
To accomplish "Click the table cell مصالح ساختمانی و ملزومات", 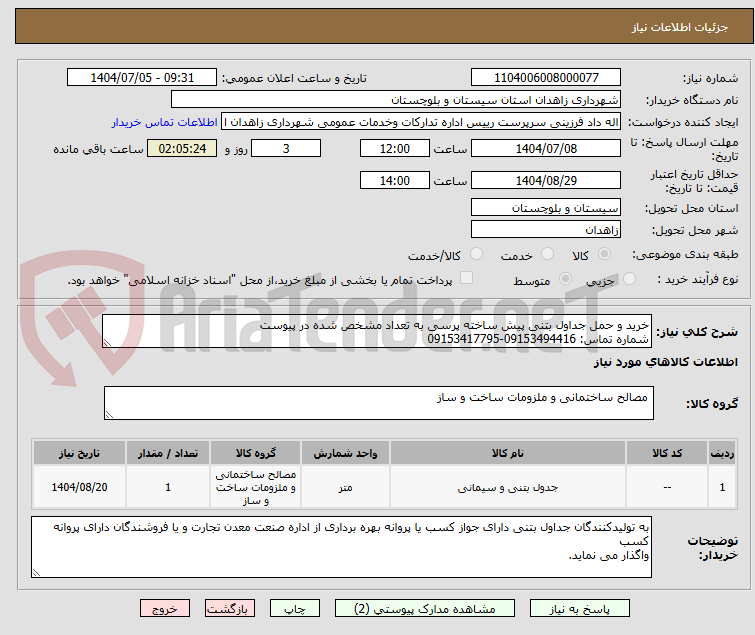I will pyautogui.click(x=256, y=487).
